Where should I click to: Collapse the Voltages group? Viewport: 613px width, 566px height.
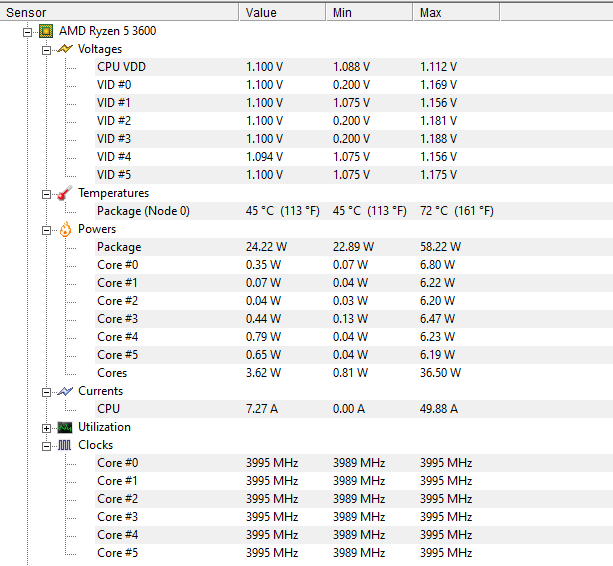(x=46, y=50)
